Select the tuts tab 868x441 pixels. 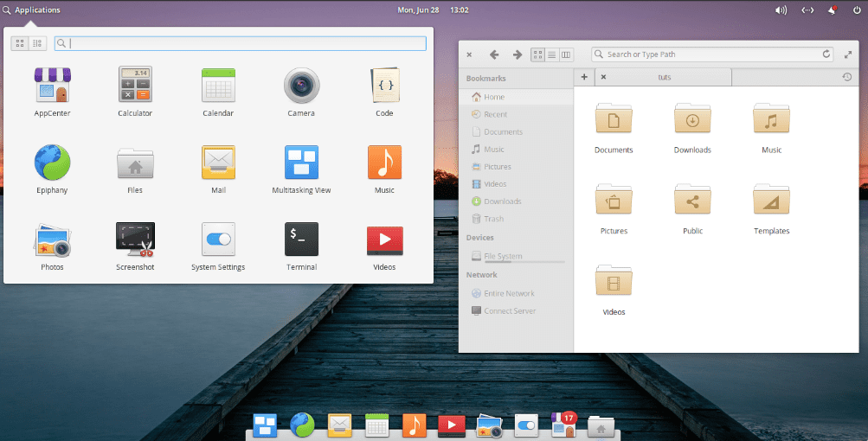pos(664,77)
